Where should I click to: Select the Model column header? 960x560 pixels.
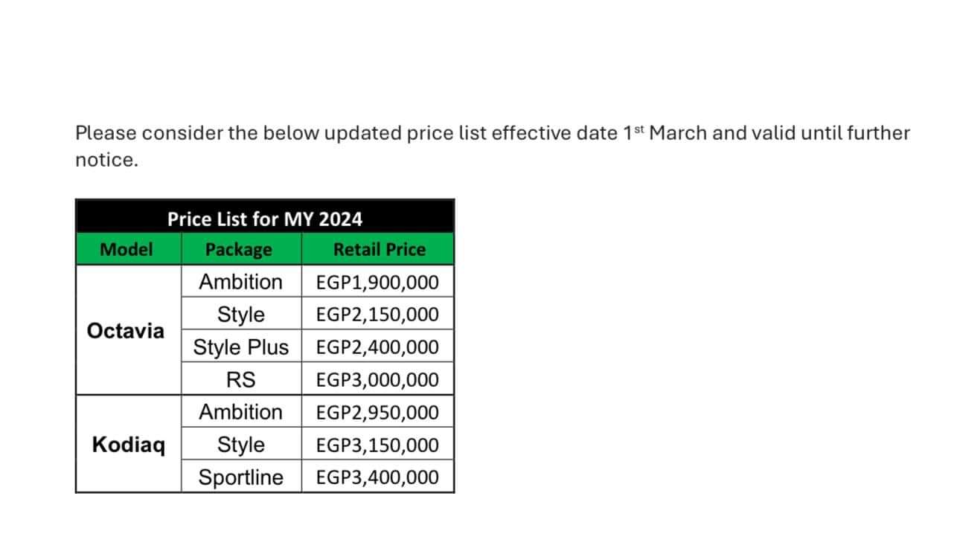pyautogui.click(x=126, y=250)
